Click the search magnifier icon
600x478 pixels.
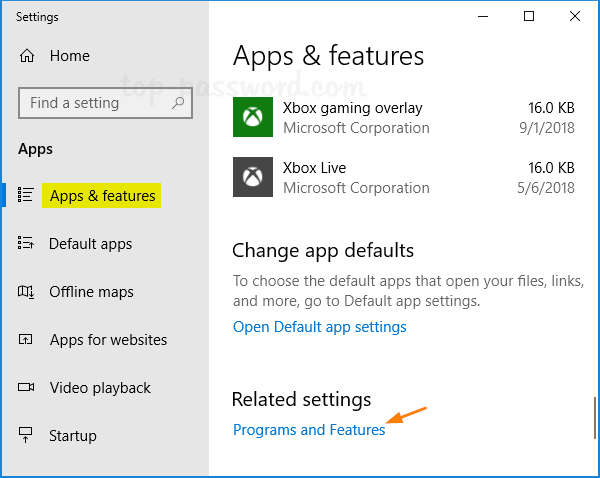[178, 102]
